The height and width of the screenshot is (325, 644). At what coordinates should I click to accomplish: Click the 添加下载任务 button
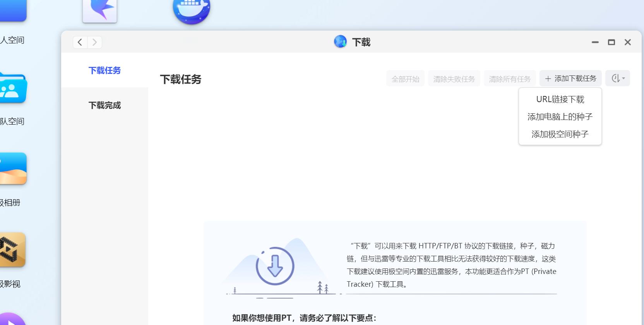(x=570, y=78)
